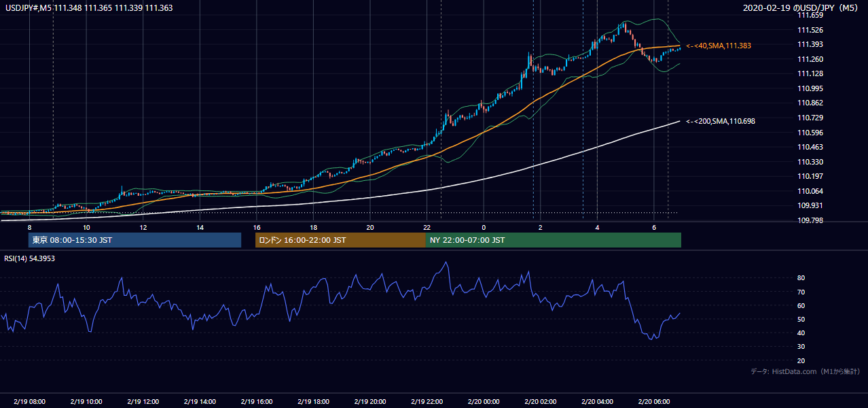Click price axis value 109.798
This screenshot has width=868, height=408.
tap(810, 220)
